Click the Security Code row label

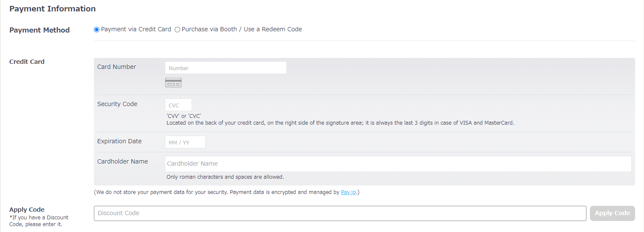click(x=117, y=104)
